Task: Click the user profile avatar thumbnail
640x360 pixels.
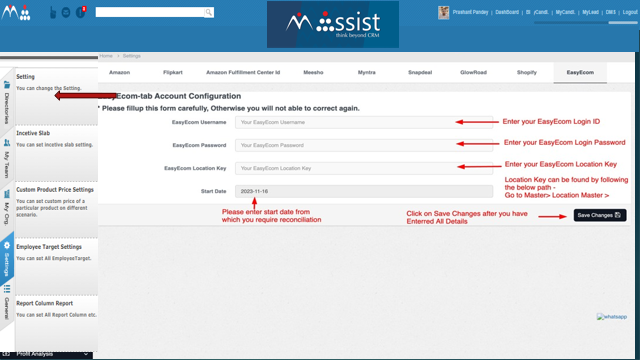Action: coord(443,13)
